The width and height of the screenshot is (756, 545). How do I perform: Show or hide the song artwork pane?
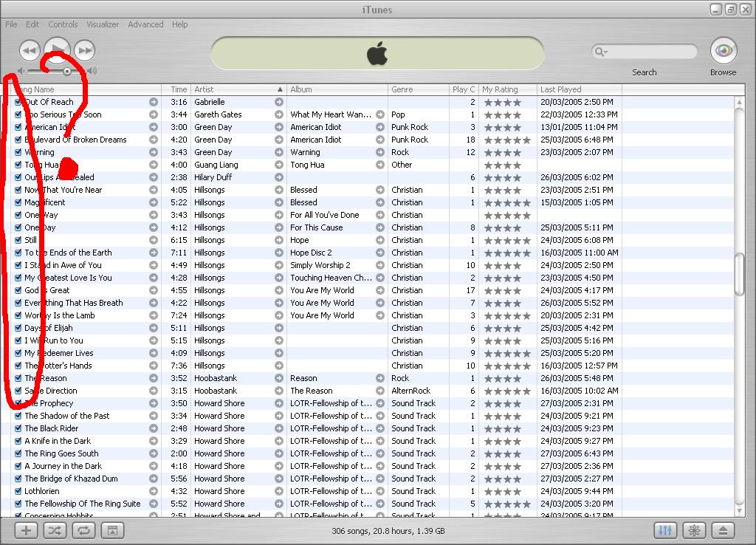tap(112, 530)
